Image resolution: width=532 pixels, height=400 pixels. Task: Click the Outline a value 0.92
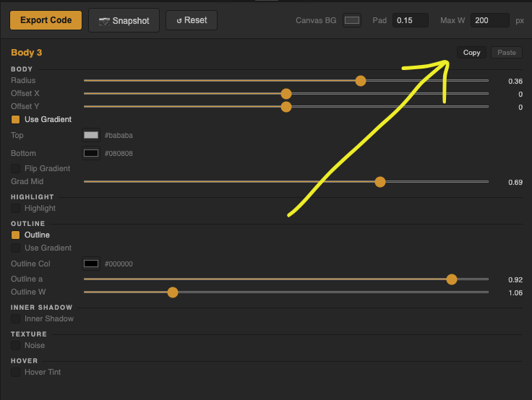tap(515, 280)
